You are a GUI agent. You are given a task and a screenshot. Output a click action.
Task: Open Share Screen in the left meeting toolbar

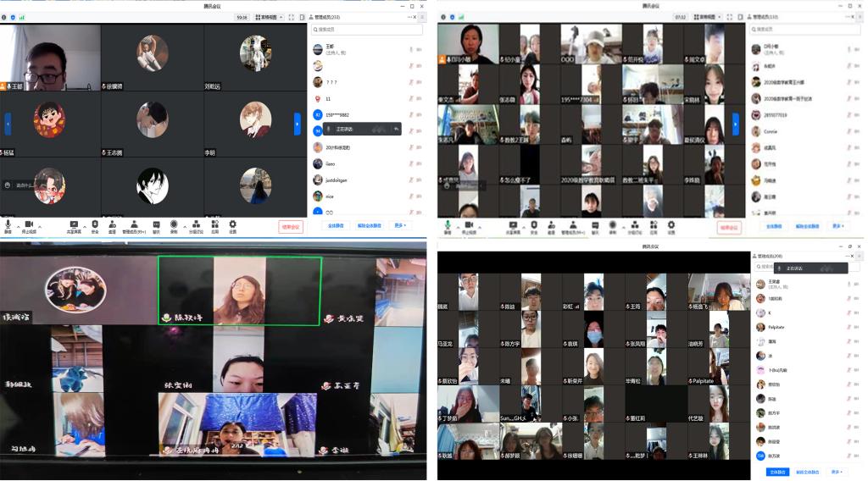[74, 225]
